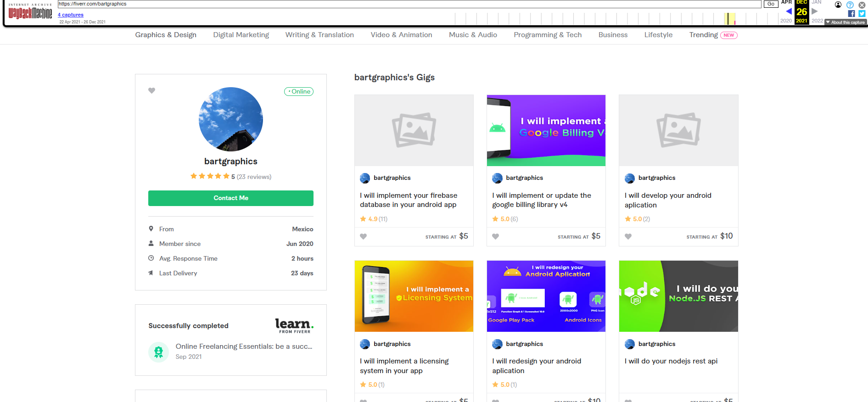
Task: Open the Programming & Tech category
Action: coord(548,35)
